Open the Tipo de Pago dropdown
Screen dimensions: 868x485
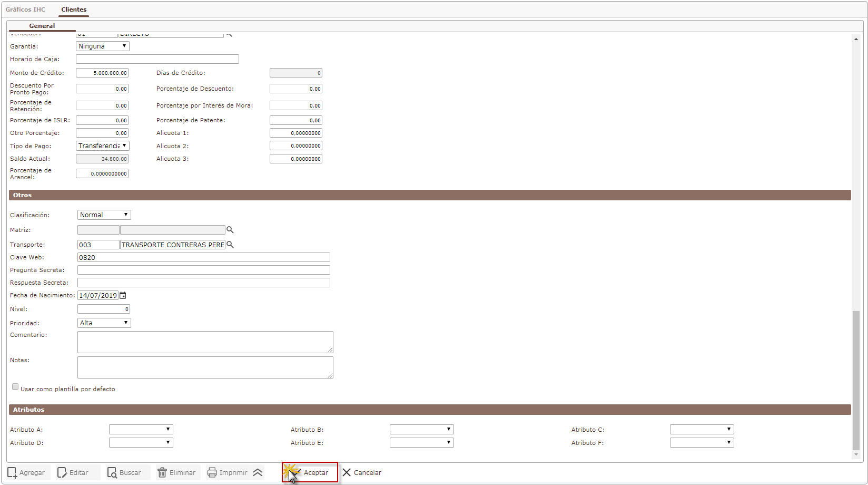click(103, 146)
